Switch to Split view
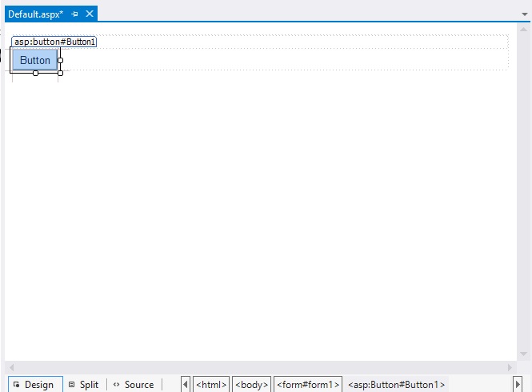Image resolution: width=532 pixels, height=392 pixels. [84, 385]
